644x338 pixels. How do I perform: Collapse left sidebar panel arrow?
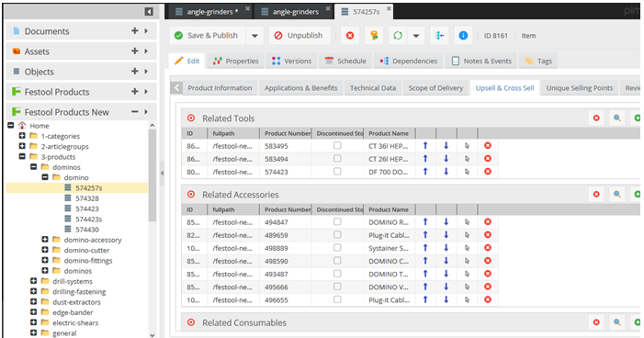(x=149, y=12)
